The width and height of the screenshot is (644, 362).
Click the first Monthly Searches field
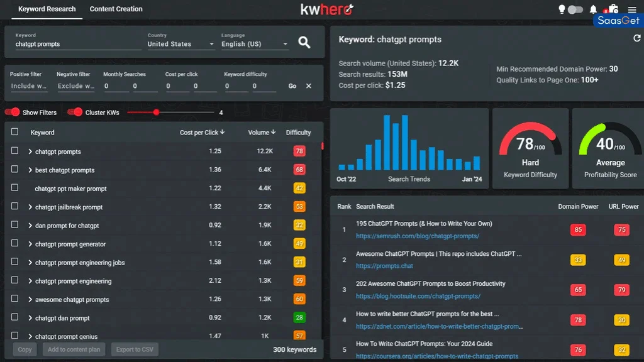point(116,85)
